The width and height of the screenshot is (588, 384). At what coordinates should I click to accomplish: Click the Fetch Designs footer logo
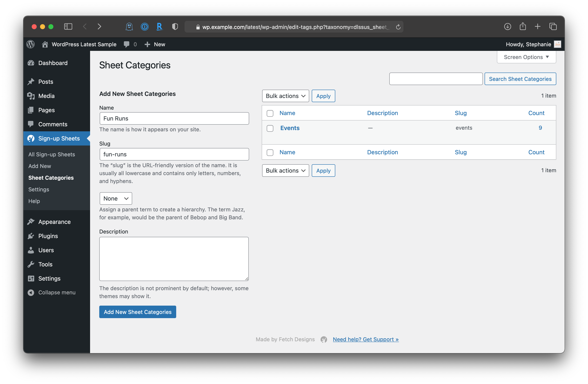coord(324,340)
